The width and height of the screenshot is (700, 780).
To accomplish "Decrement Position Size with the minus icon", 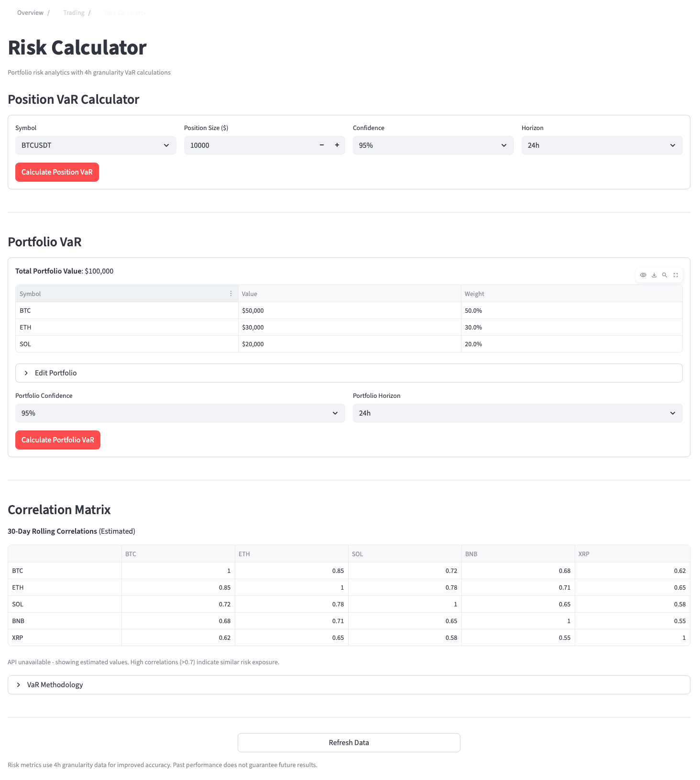I will click(321, 145).
